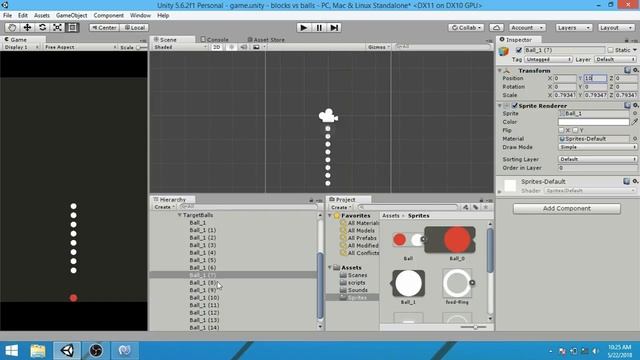Open the Free Aspect dropdown
Image resolution: width=640 pixels, height=360 pixels.
80,47
